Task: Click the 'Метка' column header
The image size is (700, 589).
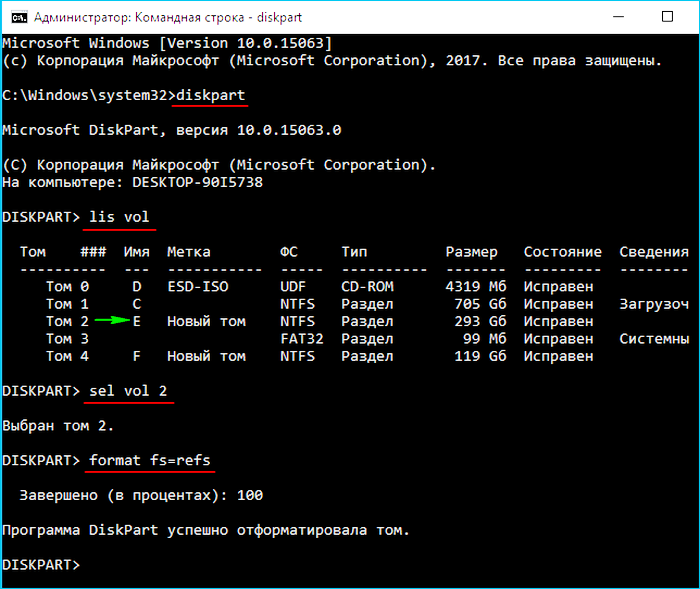Action: [x=188, y=252]
